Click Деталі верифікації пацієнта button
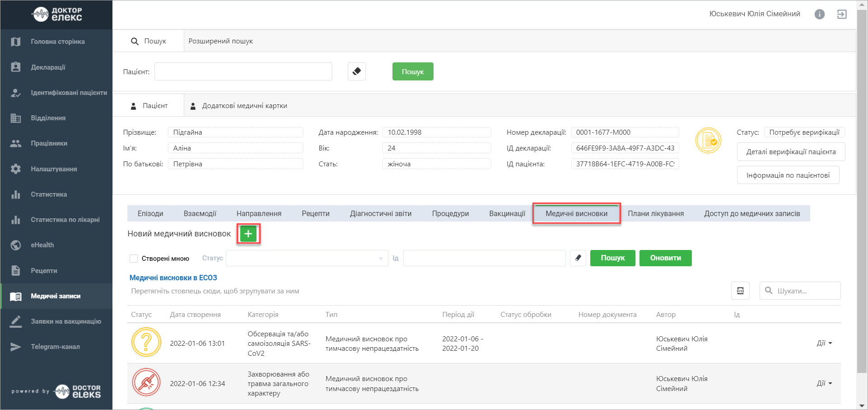The width and height of the screenshot is (868, 410). click(791, 152)
